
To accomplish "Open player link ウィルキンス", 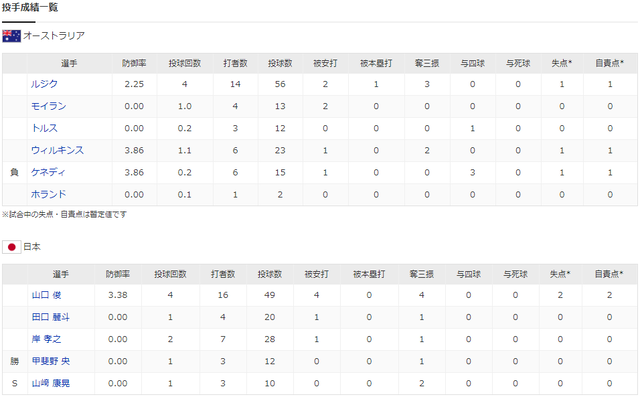I will pyautogui.click(x=57, y=150).
